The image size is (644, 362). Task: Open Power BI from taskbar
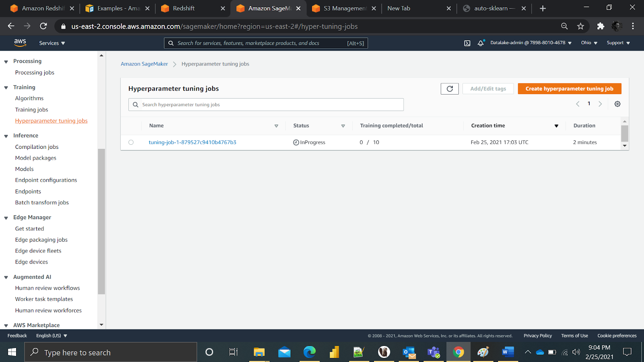coord(334,352)
